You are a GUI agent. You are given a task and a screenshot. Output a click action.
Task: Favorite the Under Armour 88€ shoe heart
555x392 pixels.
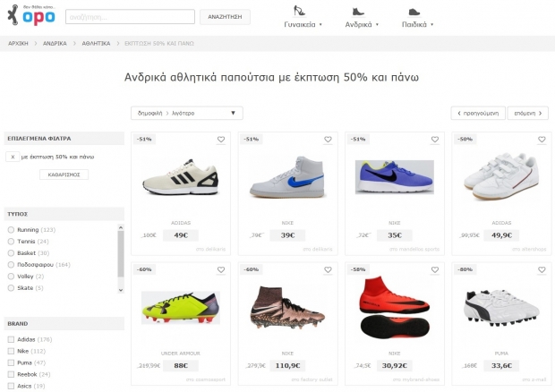[221, 270]
